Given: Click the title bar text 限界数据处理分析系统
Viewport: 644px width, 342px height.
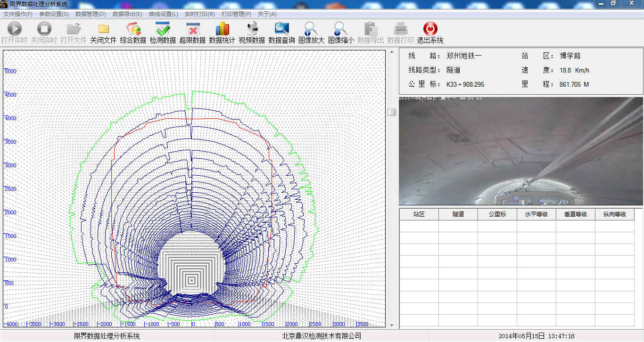Looking at the screenshot, I should point(38,4).
